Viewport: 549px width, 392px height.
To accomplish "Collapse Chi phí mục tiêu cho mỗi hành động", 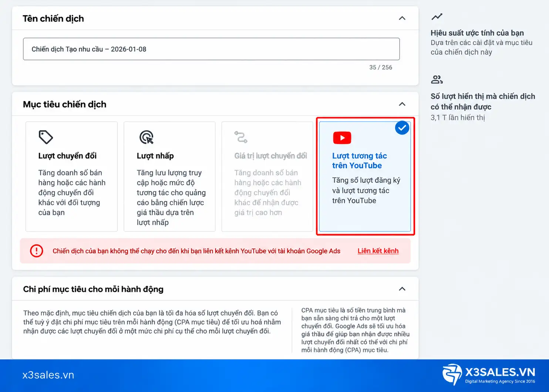I will (402, 289).
